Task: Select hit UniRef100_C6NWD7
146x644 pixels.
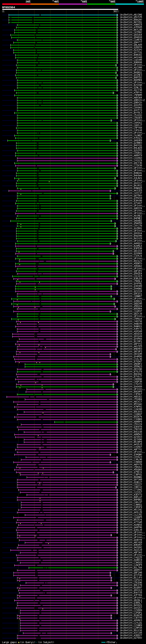Action: (131, 296)
